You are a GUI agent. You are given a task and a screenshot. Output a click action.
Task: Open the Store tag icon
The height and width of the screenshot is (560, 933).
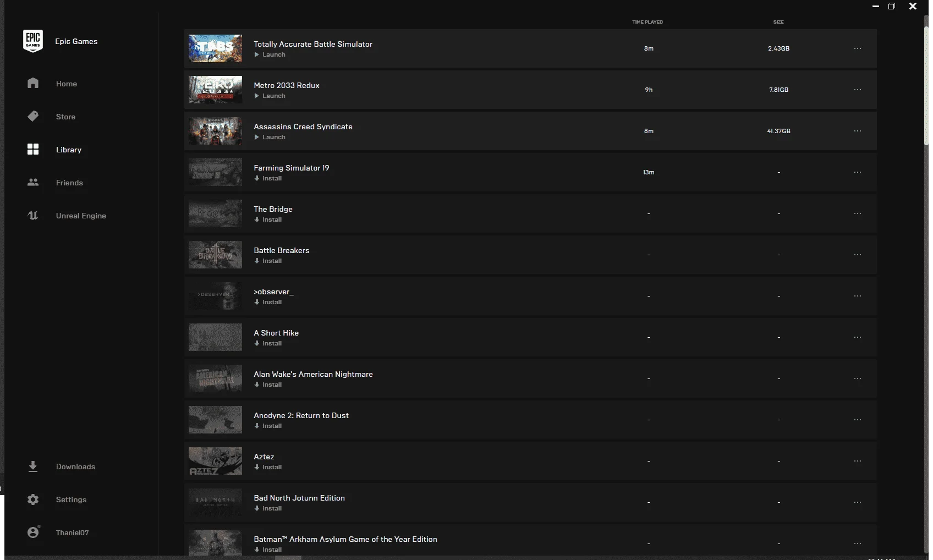point(33,116)
